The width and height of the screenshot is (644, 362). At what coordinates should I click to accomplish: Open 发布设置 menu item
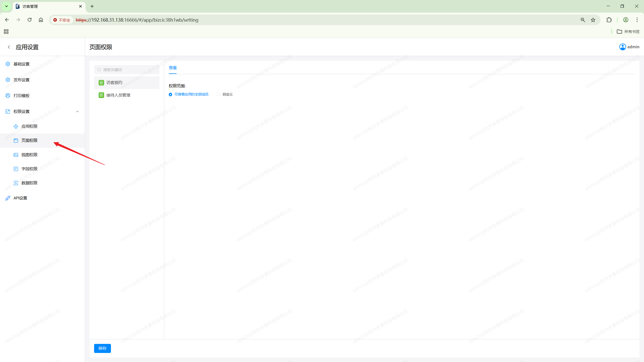(x=22, y=80)
